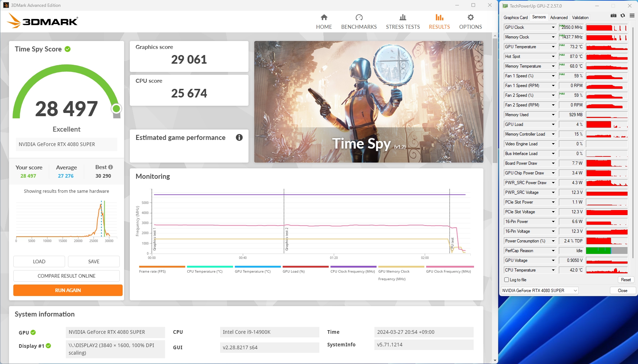Click the green Time Spy Score checkmark

(68, 49)
